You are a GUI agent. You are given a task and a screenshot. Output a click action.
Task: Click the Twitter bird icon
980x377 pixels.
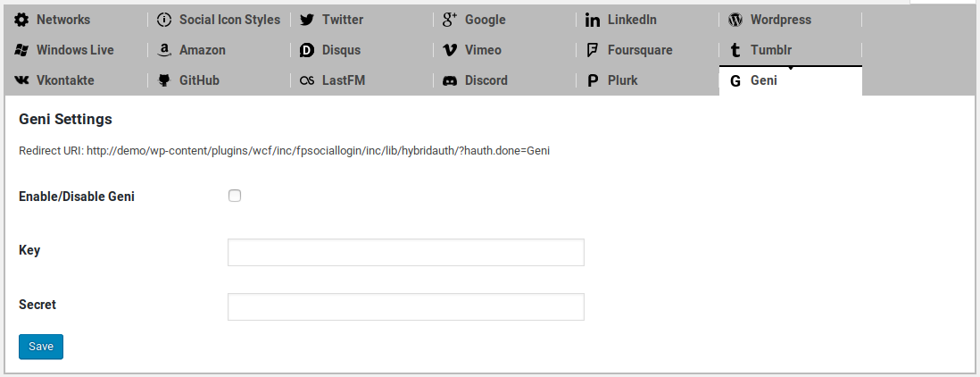pos(307,20)
